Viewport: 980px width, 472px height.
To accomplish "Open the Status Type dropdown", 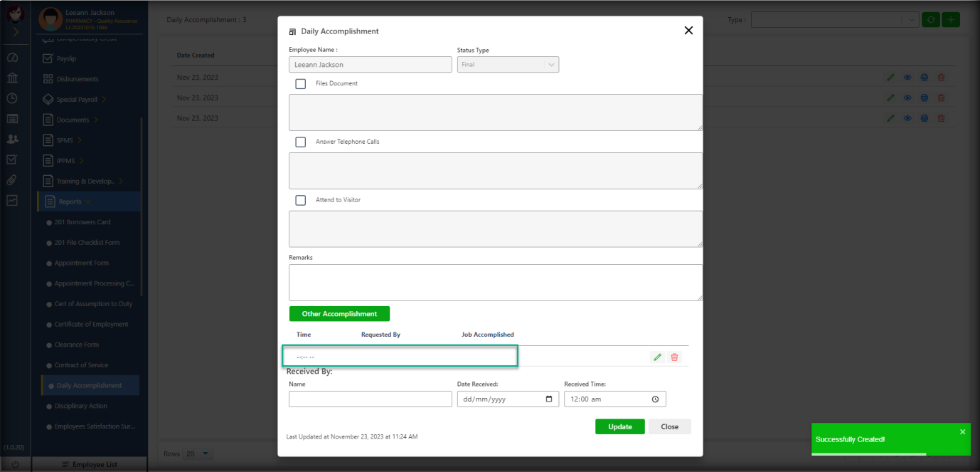I will (508, 65).
